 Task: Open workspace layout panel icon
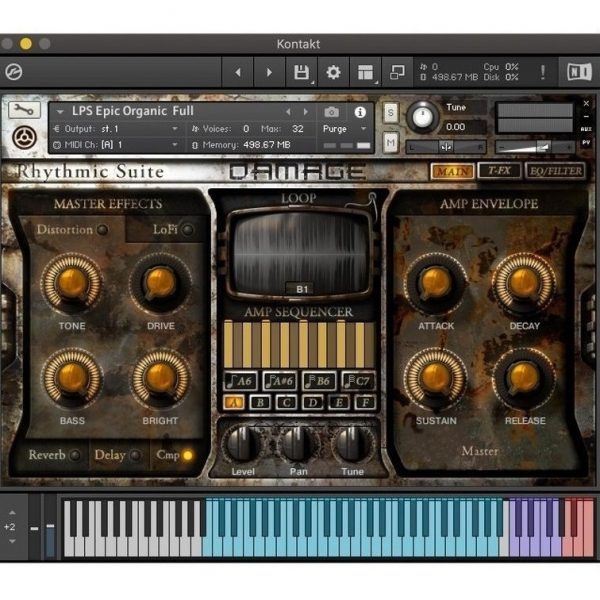click(x=365, y=72)
